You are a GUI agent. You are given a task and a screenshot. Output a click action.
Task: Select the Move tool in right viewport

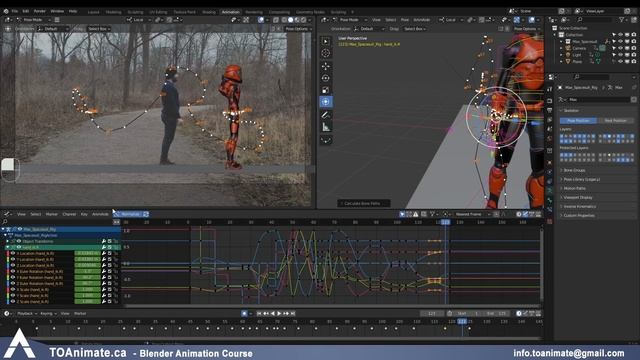click(326, 66)
